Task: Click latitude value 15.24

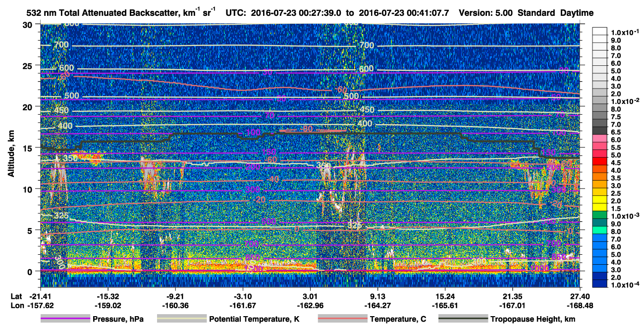Action: (x=445, y=296)
